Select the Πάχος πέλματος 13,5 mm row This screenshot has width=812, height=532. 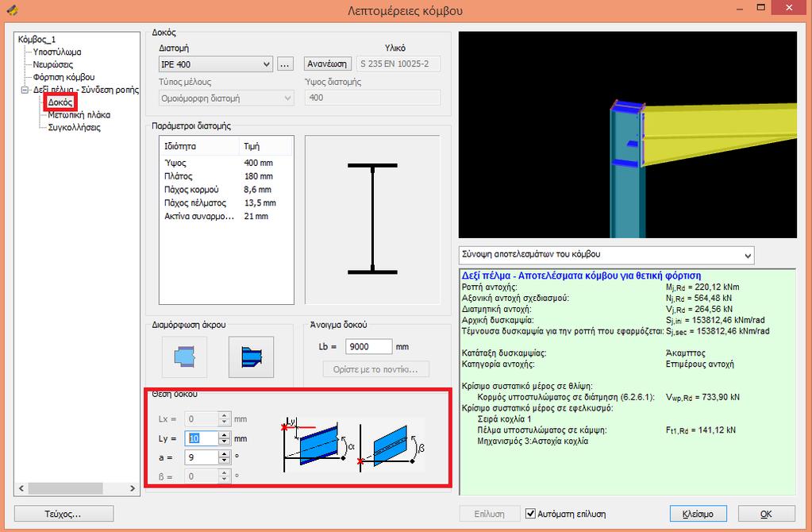coord(226,203)
